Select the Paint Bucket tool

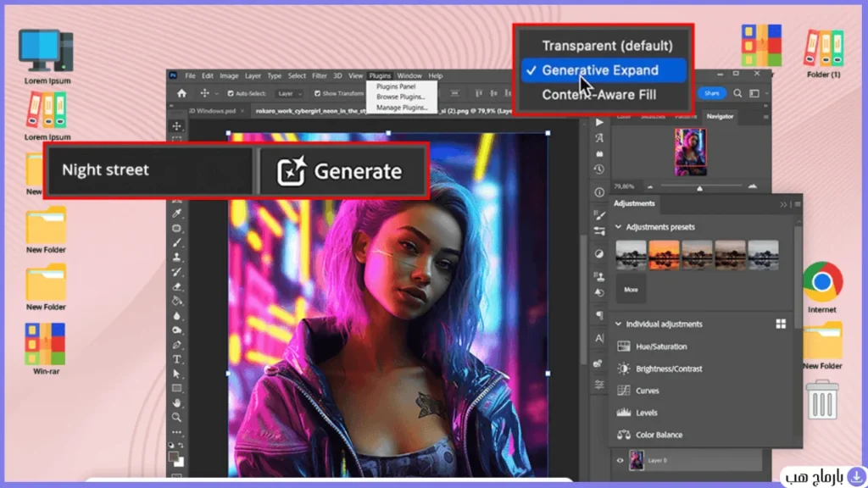click(176, 301)
